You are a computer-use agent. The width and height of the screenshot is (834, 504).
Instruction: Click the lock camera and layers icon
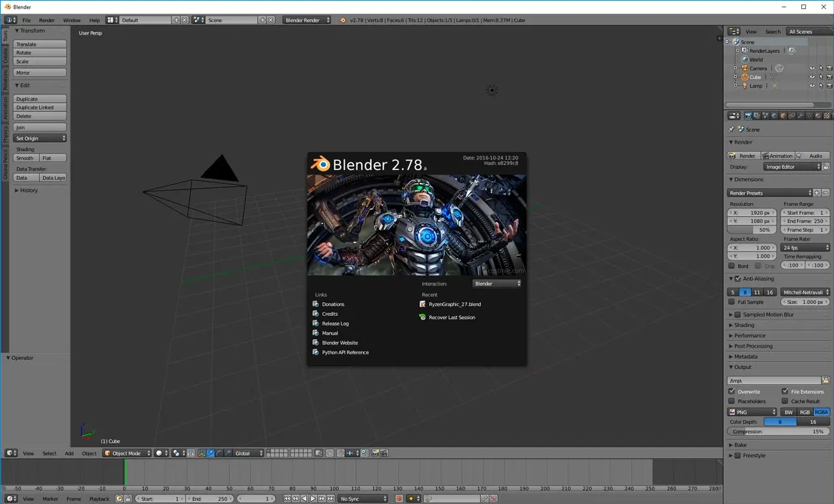(x=319, y=453)
